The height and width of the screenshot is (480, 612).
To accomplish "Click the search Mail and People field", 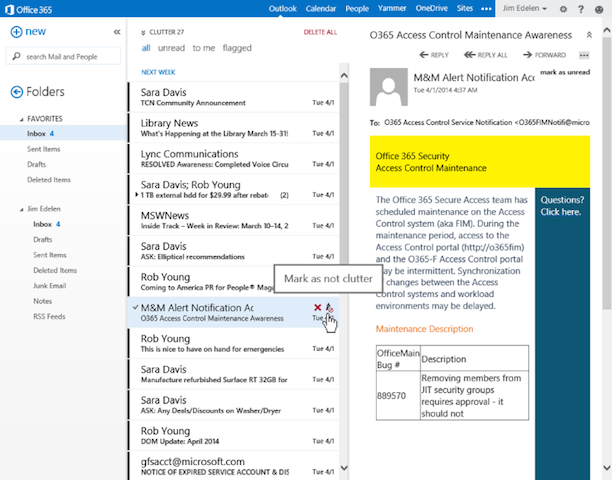I will click(x=68, y=57).
